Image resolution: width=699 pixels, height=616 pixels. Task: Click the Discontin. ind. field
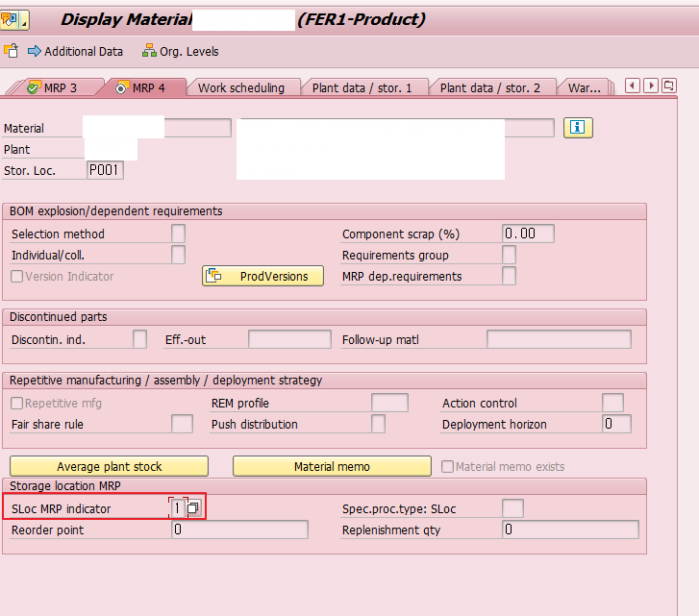140,339
